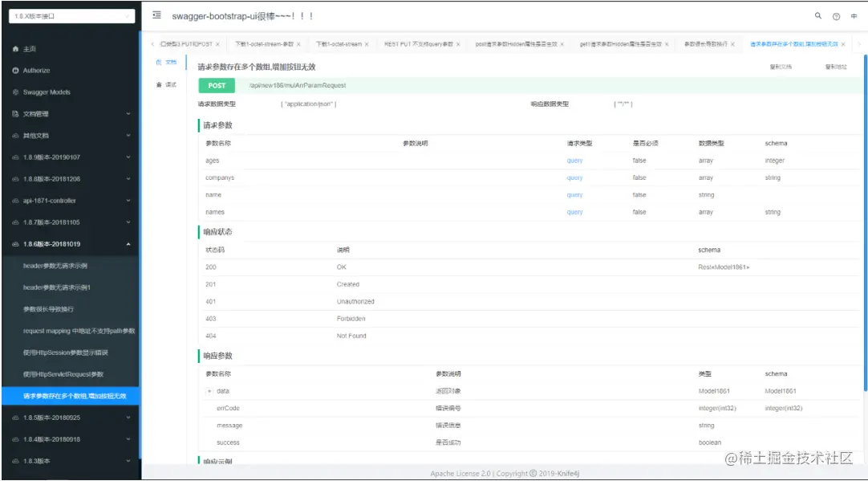Image resolution: width=868 pixels, height=481 pixels.
Task: Close the 下载1-octet-stream-参数 tab
Action: [x=298, y=44]
